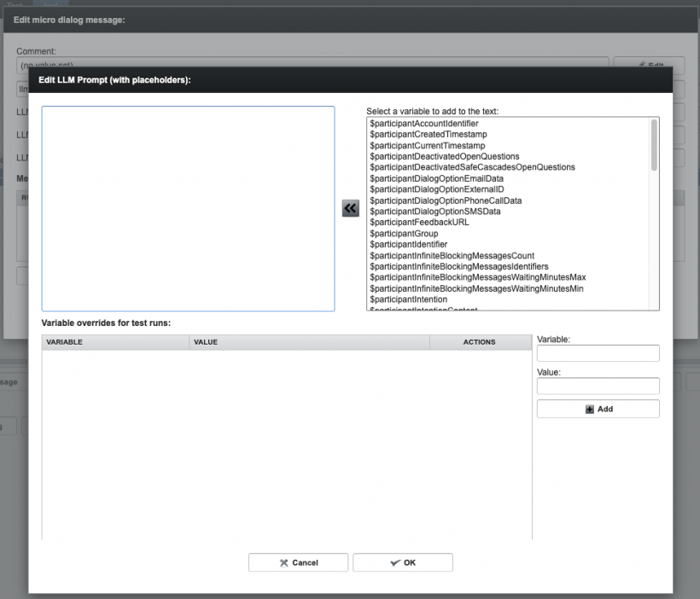700x599 pixels.
Task: Select $participantFeedbackURL variable
Action: [x=419, y=223]
